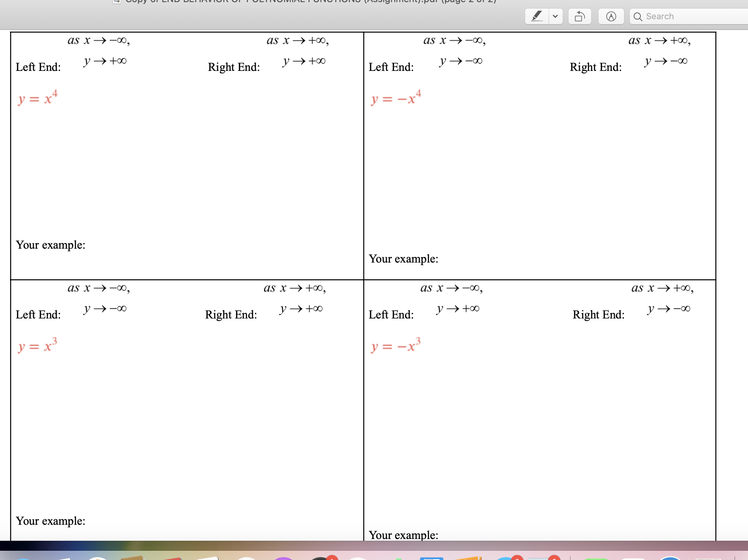Click the red y = x³ formula
748x560 pixels.
[37, 345]
